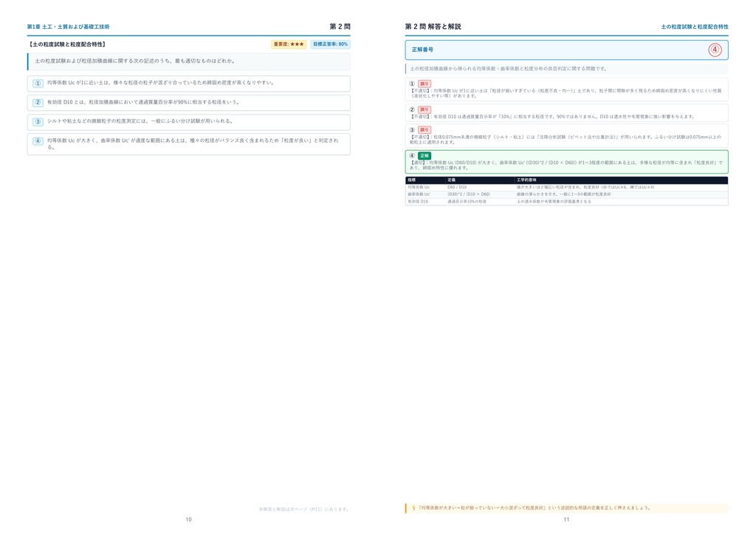Viewport: 756px width, 535px height.
Task: Click the lightbulb icon in the bottom tip bar
Action: (x=413, y=508)
